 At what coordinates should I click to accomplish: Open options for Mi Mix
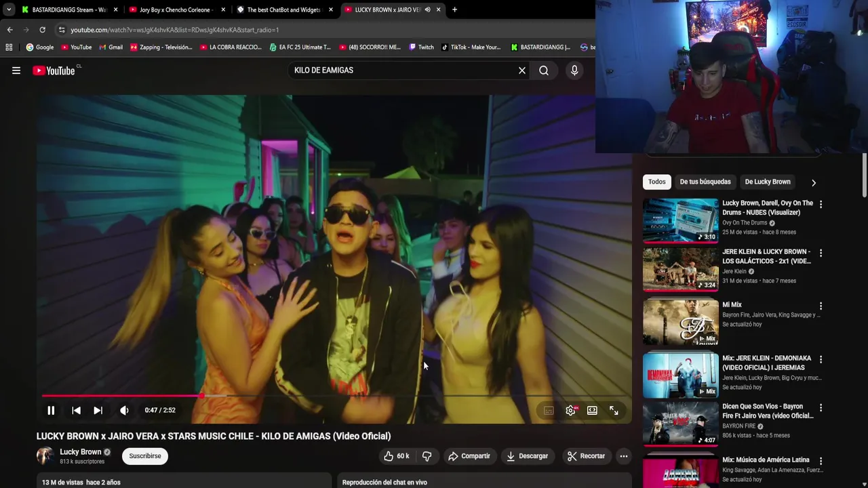pyautogui.click(x=821, y=306)
